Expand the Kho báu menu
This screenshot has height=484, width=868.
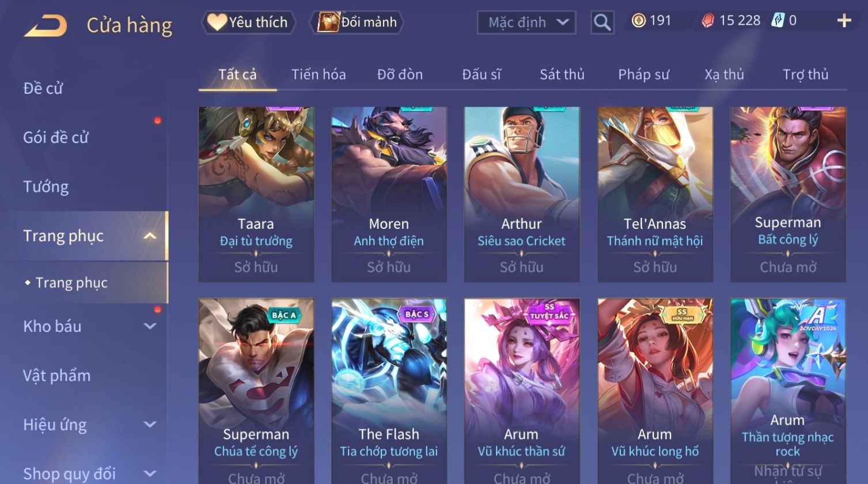[x=150, y=326]
